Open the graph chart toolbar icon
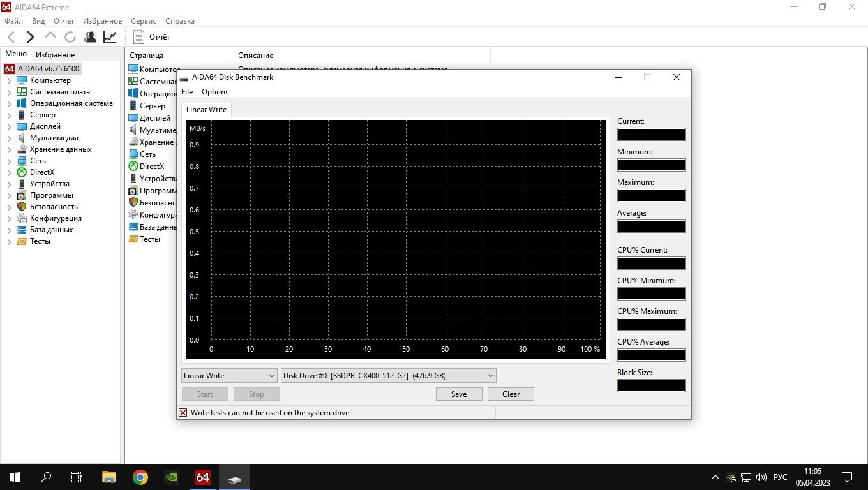Image resolution: width=868 pixels, height=490 pixels. 110,37
